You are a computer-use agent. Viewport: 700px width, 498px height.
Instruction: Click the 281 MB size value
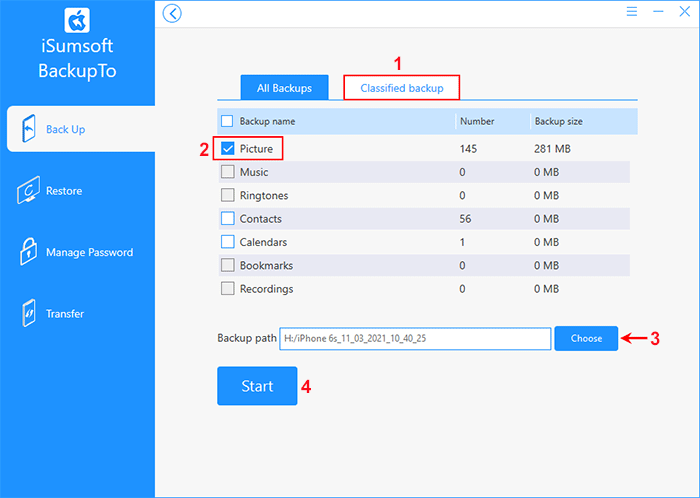pyautogui.click(x=552, y=149)
